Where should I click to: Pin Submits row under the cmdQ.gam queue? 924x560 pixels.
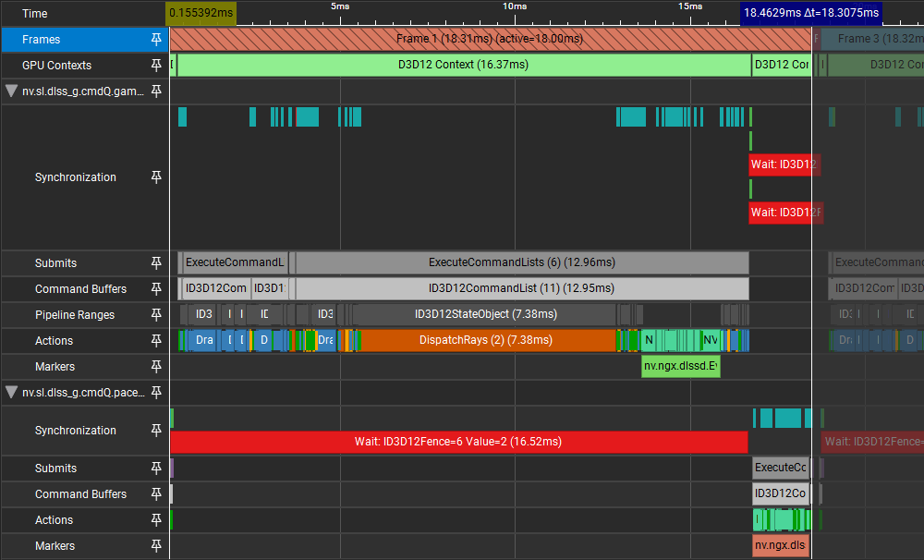[156, 263]
